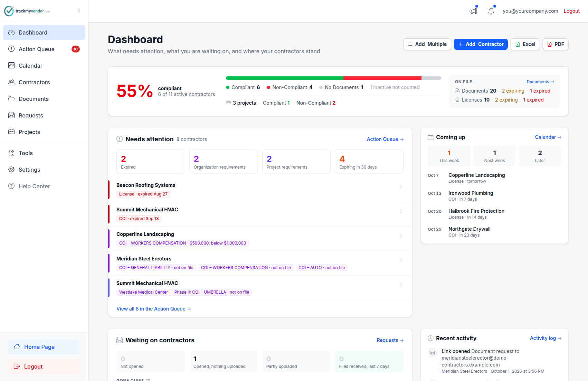Click the Coming up calendar icon
588x381 pixels.
tap(430, 137)
